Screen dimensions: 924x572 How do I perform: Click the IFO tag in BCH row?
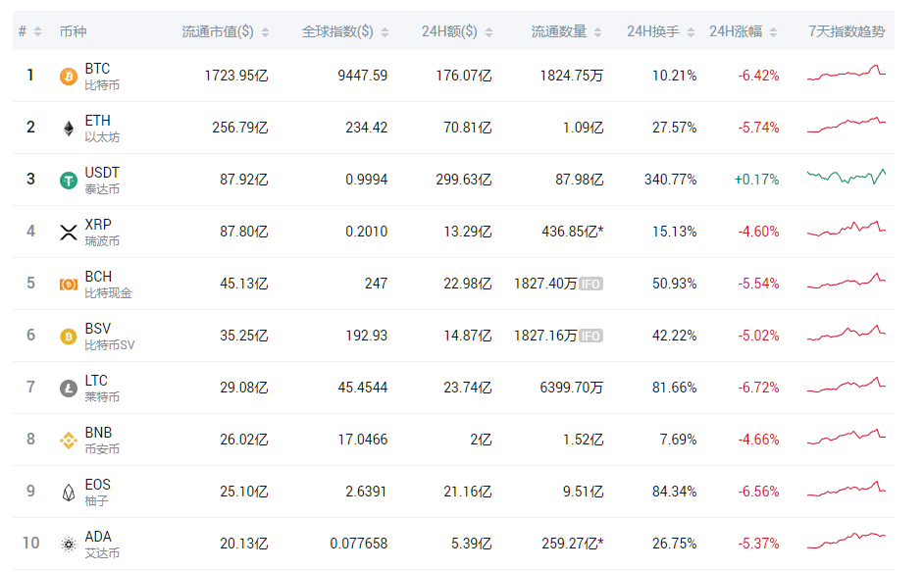[590, 285]
